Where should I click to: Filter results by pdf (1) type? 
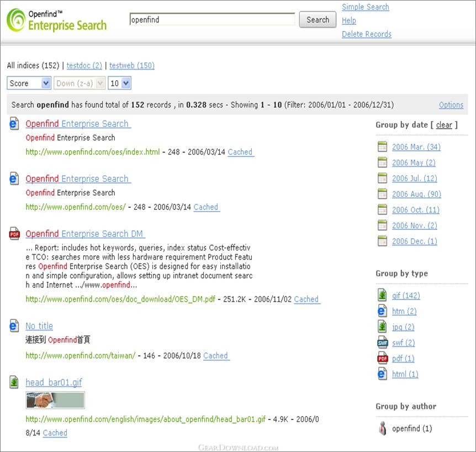(403, 359)
